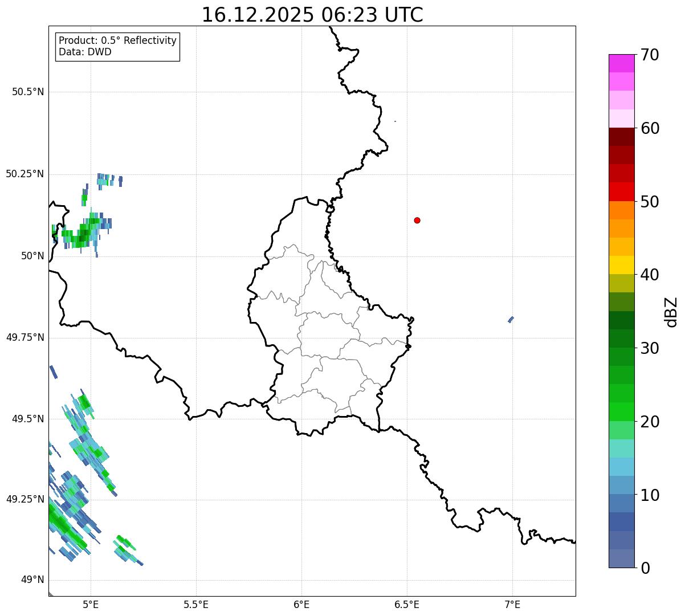
Task: Click the 7°E longitude label
Action: pos(512,604)
